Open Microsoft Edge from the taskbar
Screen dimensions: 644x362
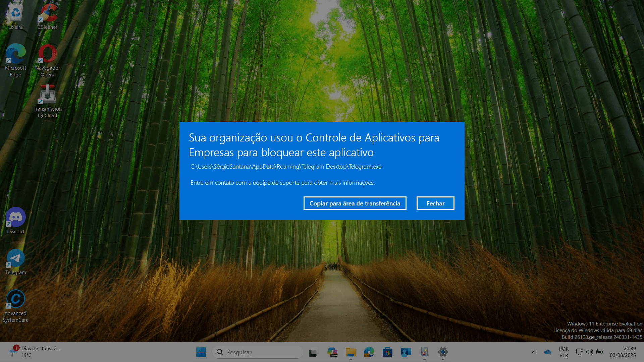pos(369,352)
